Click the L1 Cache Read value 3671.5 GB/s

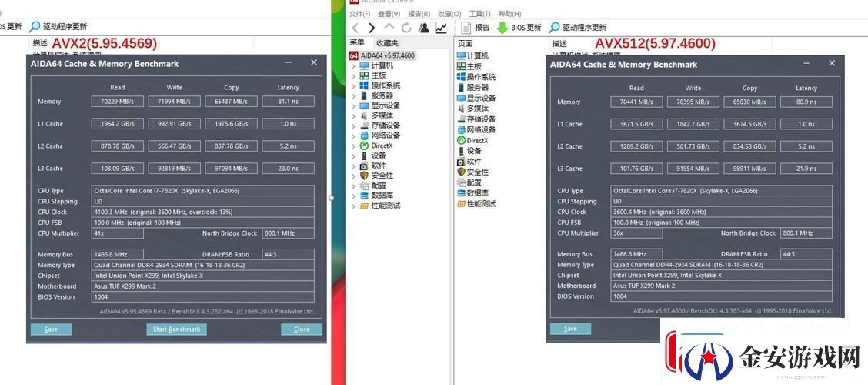(636, 124)
